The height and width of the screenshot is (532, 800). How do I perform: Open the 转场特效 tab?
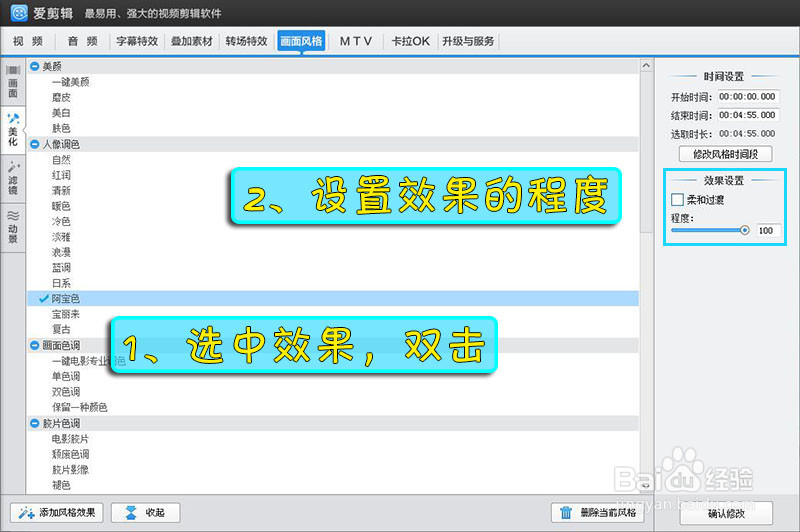tap(246, 41)
